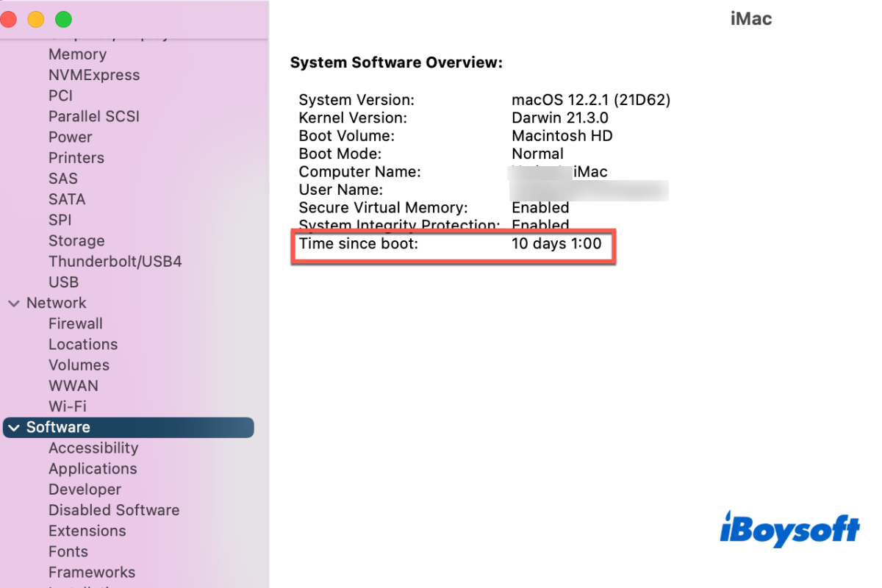Image resolution: width=882 pixels, height=588 pixels.
Task: Select NVMExpress in the sidebar
Action: [94, 75]
